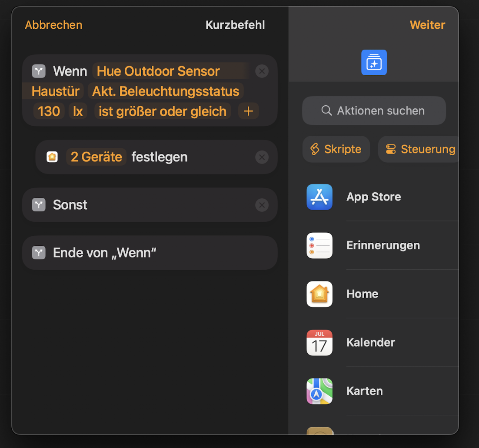Screen dimensions: 479x448
Task: Click the Aktionen suchen search field
Action: (x=374, y=111)
